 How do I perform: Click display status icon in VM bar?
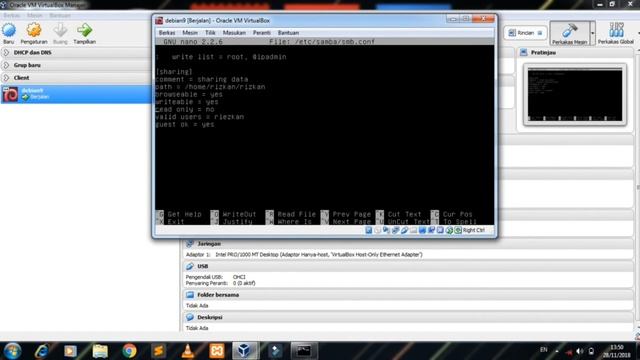422,230
